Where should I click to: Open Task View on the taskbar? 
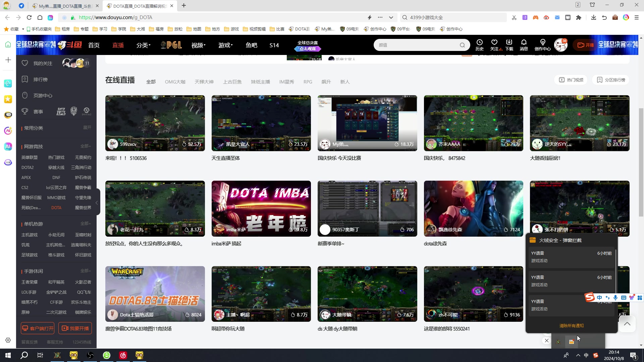pos(40,355)
